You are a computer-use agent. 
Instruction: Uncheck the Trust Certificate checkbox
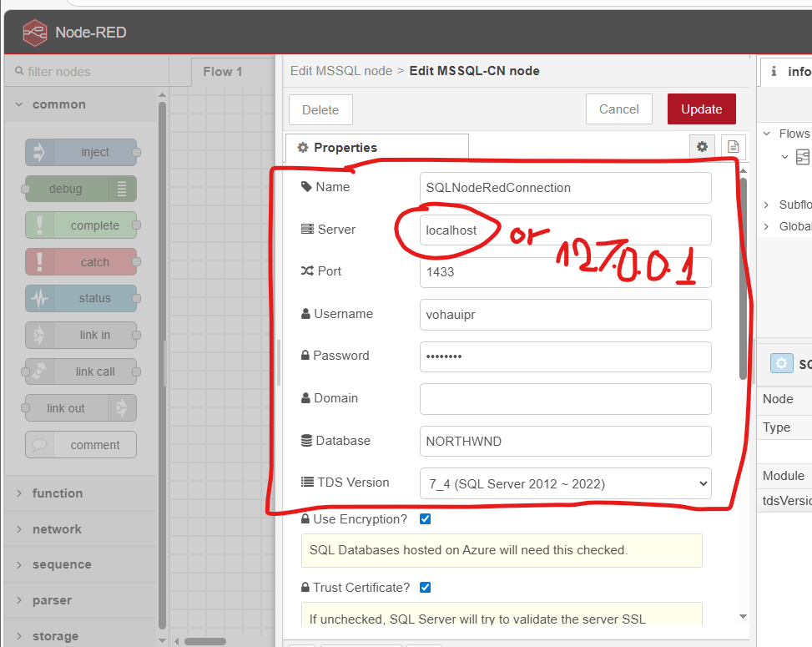pyautogui.click(x=426, y=587)
